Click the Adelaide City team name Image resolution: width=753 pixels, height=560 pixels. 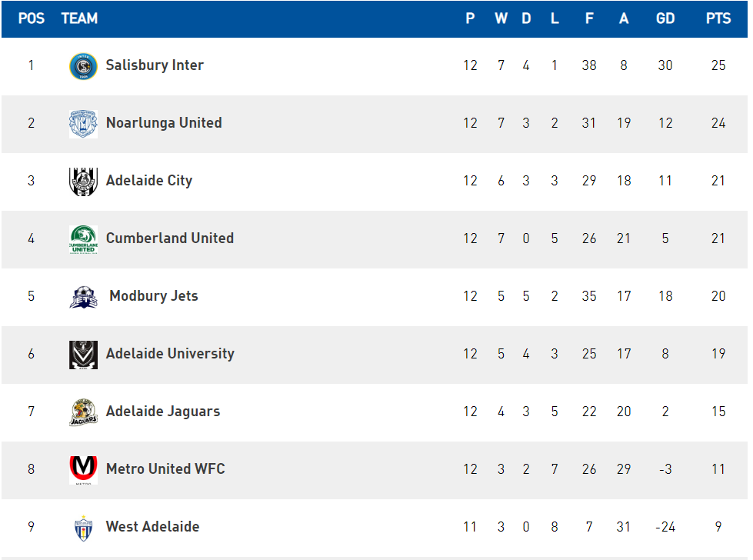(x=149, y=181)
